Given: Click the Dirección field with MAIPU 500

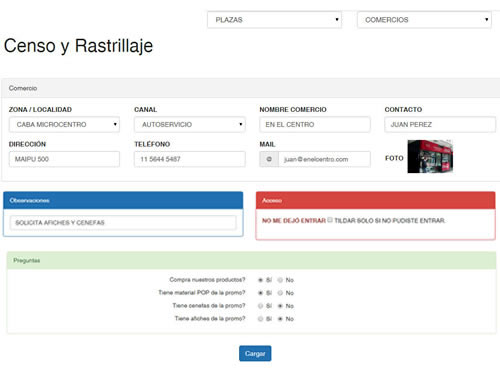Looking at the screenshot, I should pos(64,159).
